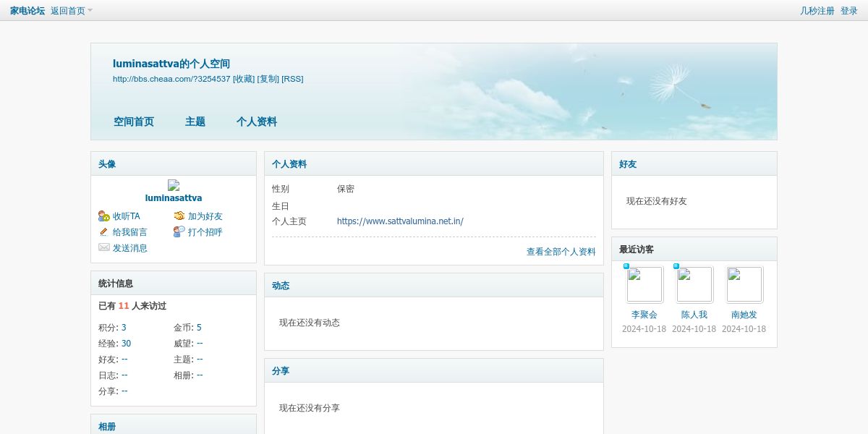Click 几秒注册 register link
Viewport: 868px width, 434px height.
[817, 11]
